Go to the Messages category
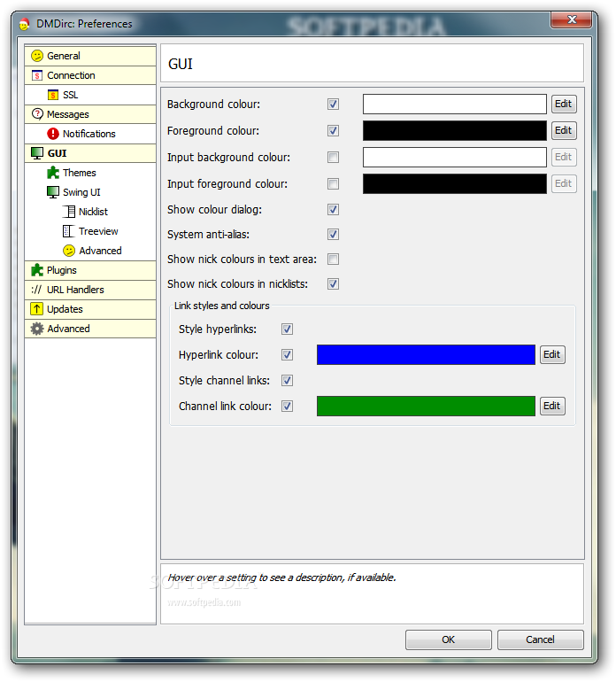 click(x=90, y=114)
